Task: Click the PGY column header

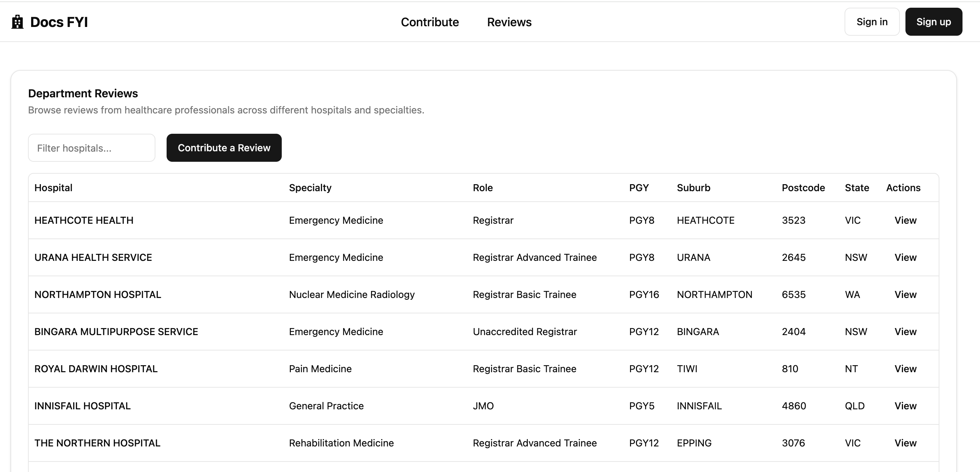Action: tap(639, 188)
